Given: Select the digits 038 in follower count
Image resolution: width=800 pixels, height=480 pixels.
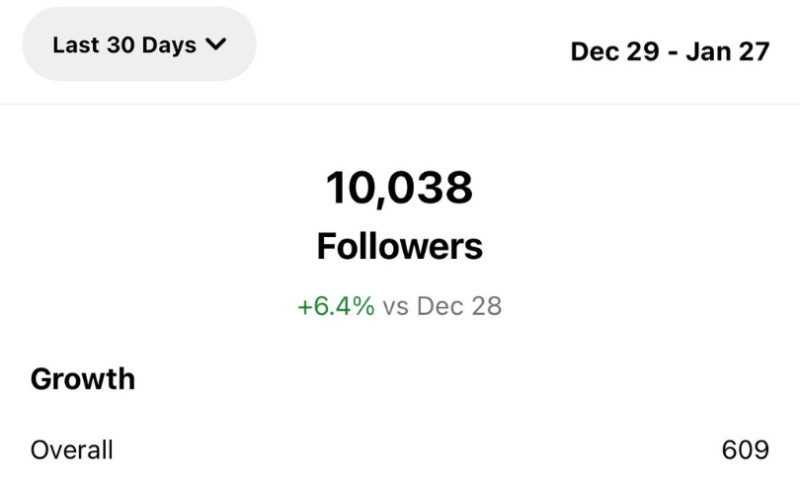Looking at the screenshot, I should [431, 187].
